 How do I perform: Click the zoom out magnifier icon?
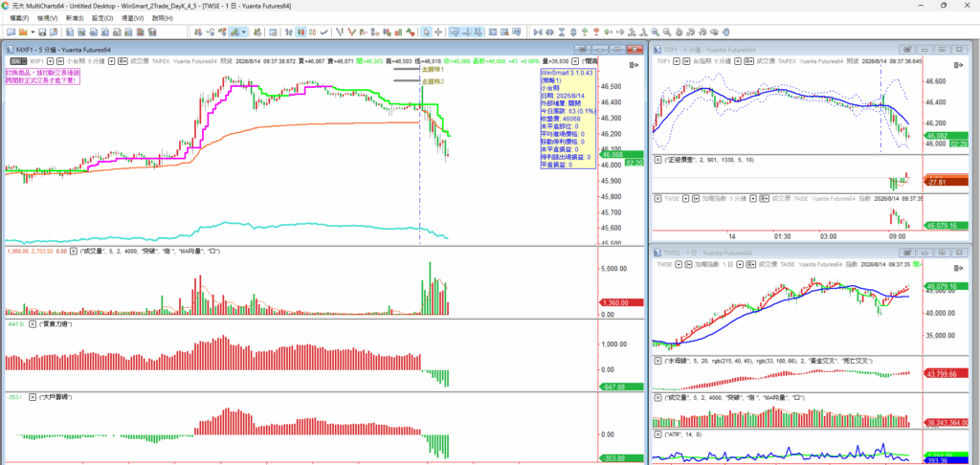(667, 32)
